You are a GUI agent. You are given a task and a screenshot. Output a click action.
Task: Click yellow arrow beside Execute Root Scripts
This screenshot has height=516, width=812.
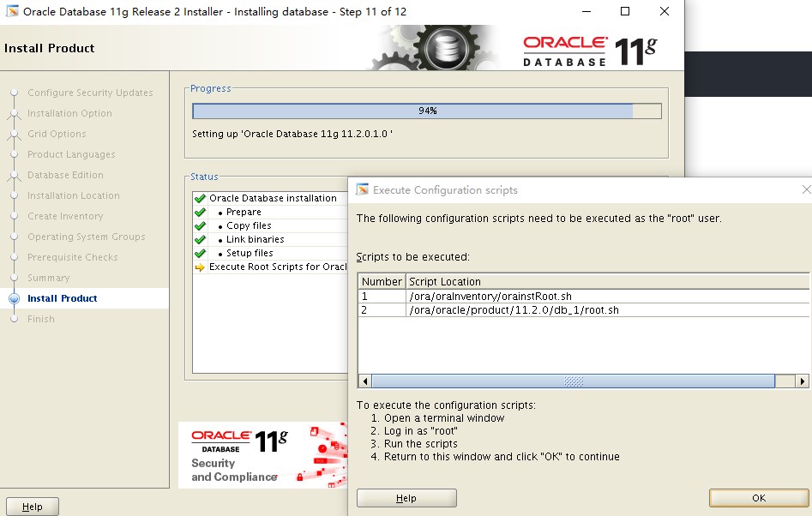pos(200,267)
